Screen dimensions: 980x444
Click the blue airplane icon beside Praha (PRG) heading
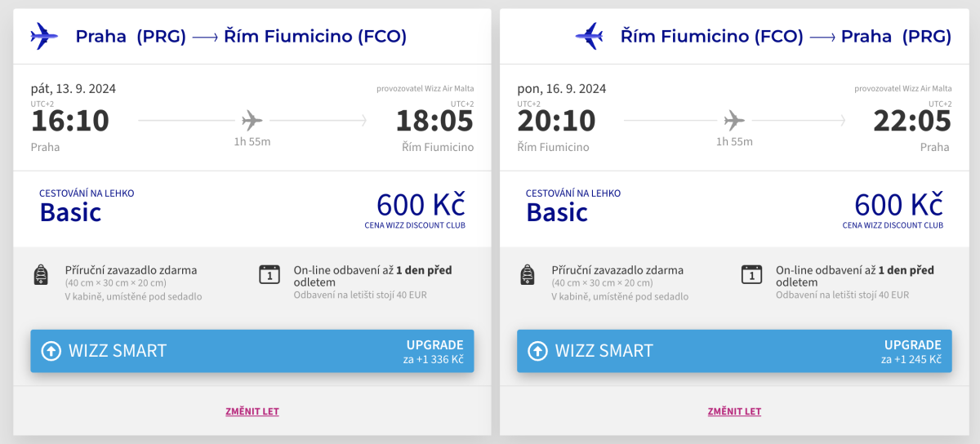(44, 36)
